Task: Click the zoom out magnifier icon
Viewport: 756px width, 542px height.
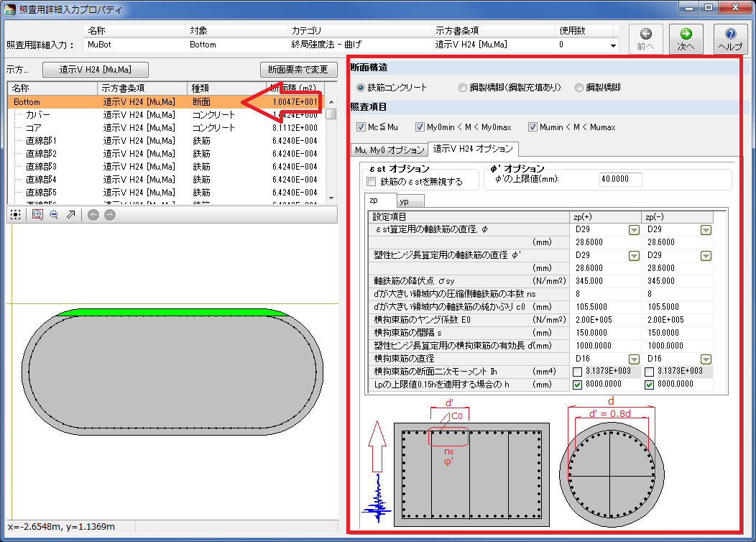Action: (54, 215)
